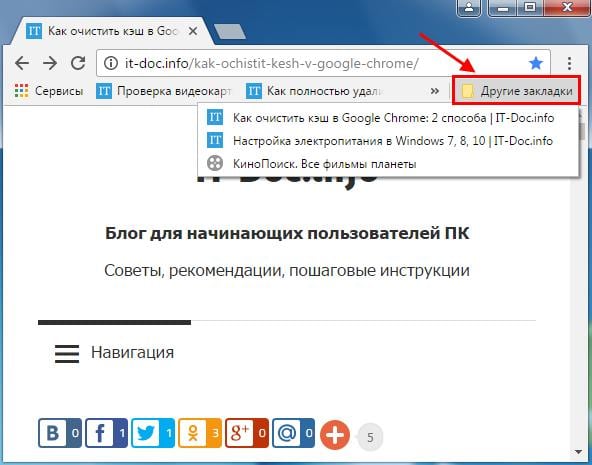The image size is (592, 465).
Task: Open the Навигация hamburger menu icon
Action: click(x=67, y=354)
